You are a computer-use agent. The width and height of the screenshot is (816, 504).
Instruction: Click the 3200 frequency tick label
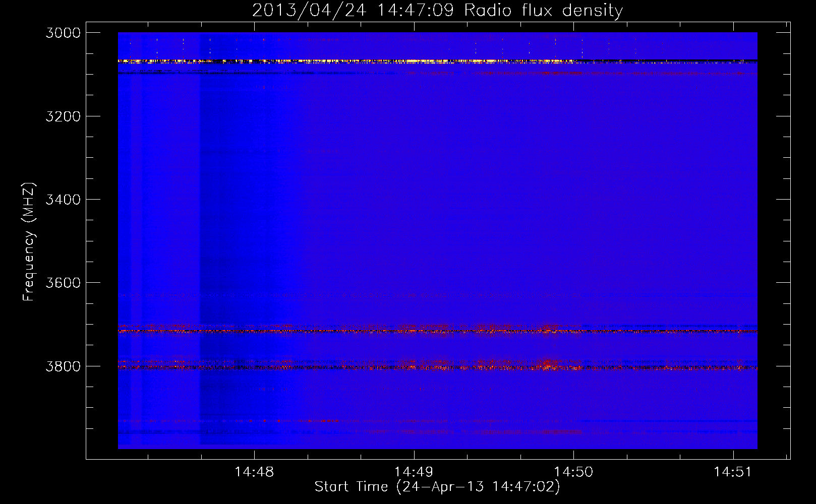pyautogui.click(x=63, y=116)
